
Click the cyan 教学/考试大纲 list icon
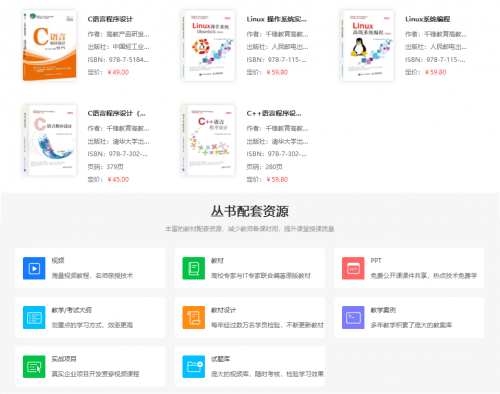[x=34, y=317]
